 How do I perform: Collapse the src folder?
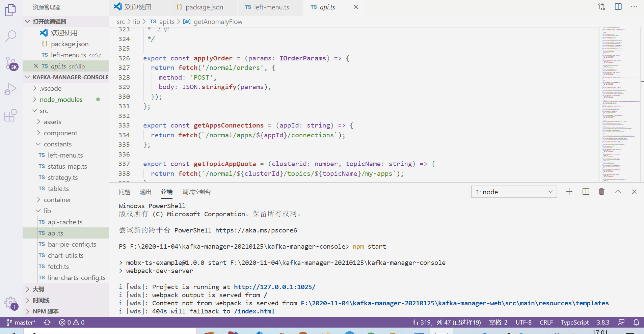[66, 111]
